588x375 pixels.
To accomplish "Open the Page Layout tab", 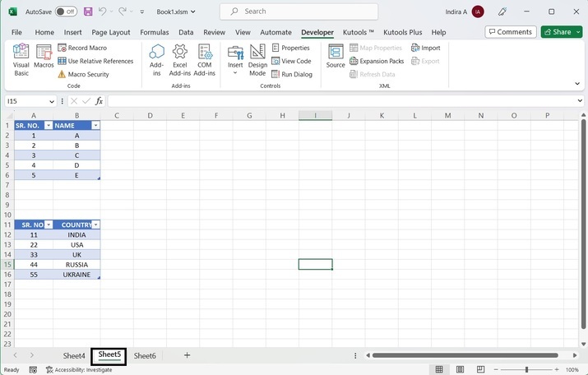I will (111, 32).
